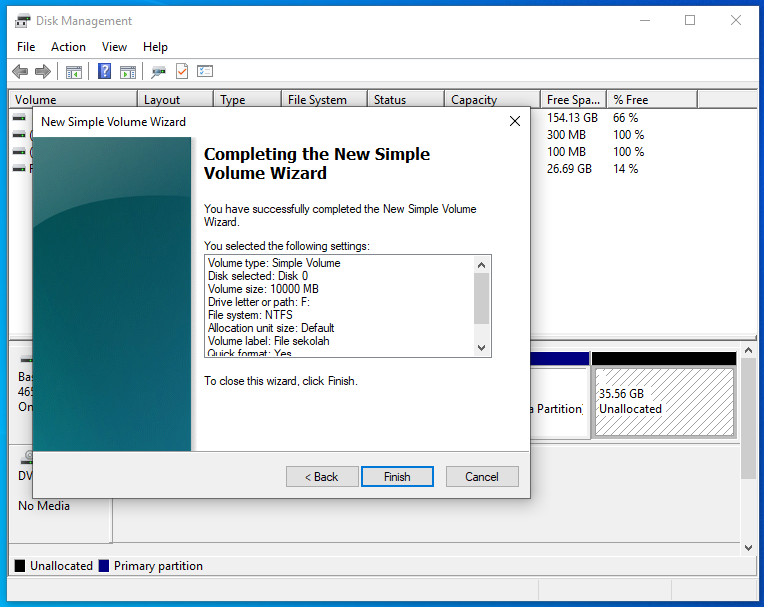Select the 35.56 GB Unallocated partition
Screen dimensions: 764x607
(x=664, y=402)
